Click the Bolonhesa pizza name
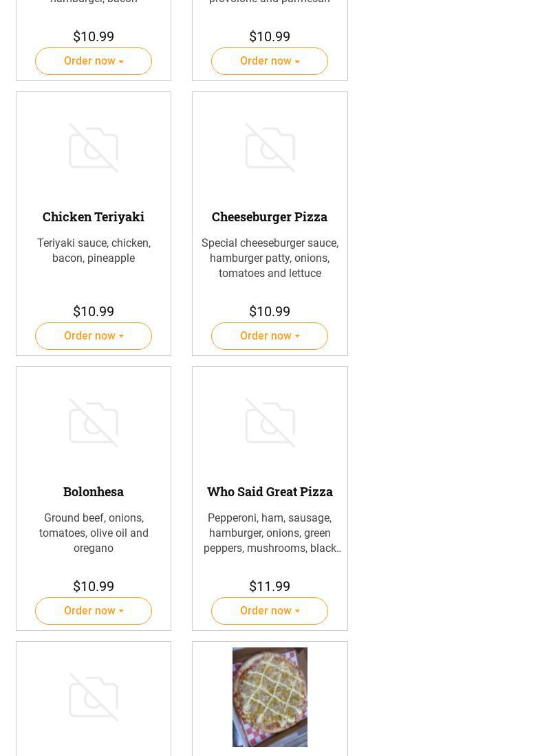 pyautogui.click(x=94, y=491)
